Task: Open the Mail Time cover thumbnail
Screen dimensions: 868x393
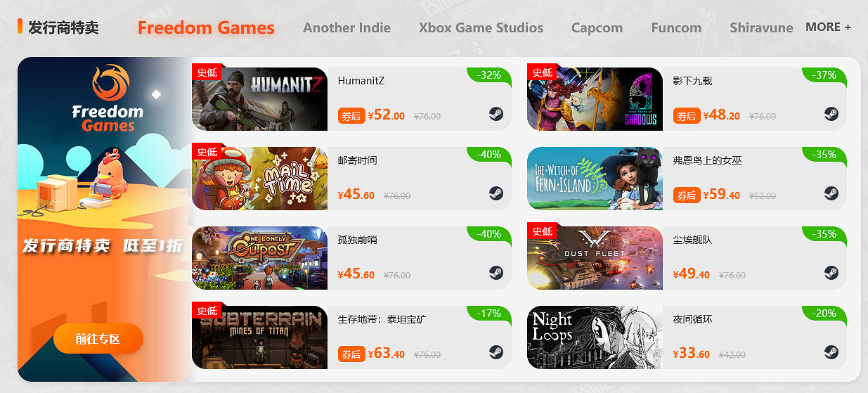Action: tap(259, 179)
